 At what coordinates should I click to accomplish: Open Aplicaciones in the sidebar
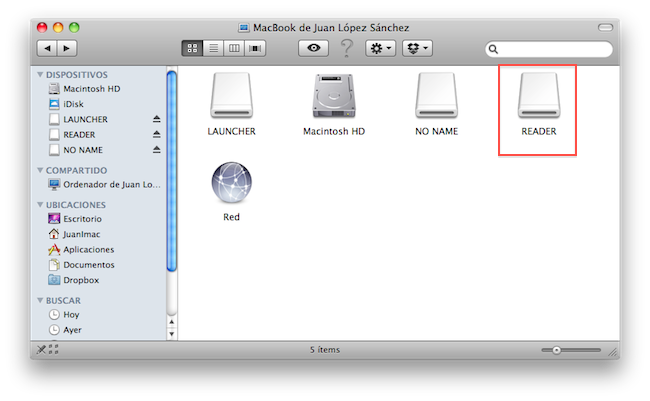[81, 250]
